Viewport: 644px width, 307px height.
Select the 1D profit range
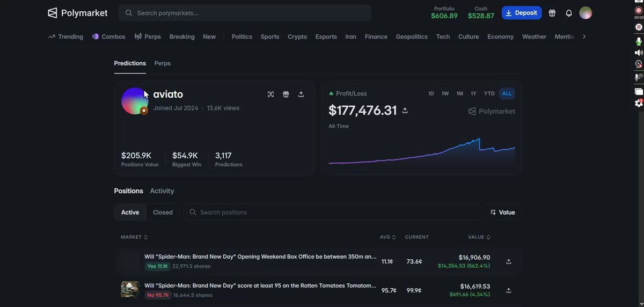click(431, 93)
